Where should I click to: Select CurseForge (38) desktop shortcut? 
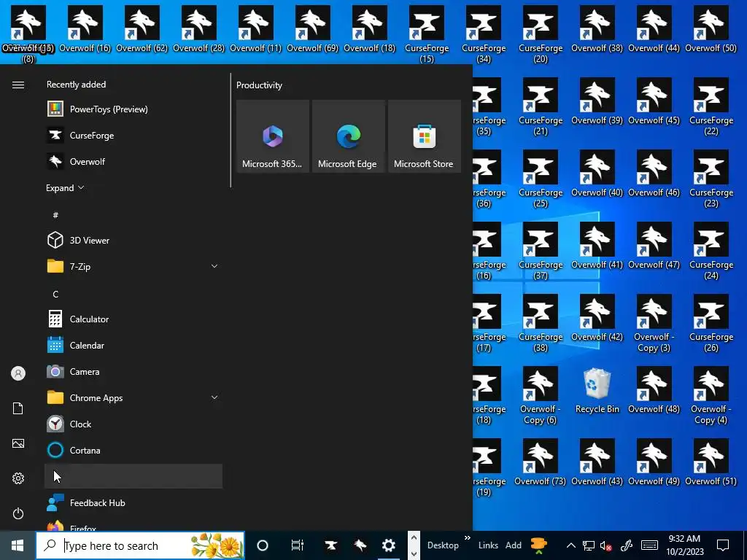(541, 323)
